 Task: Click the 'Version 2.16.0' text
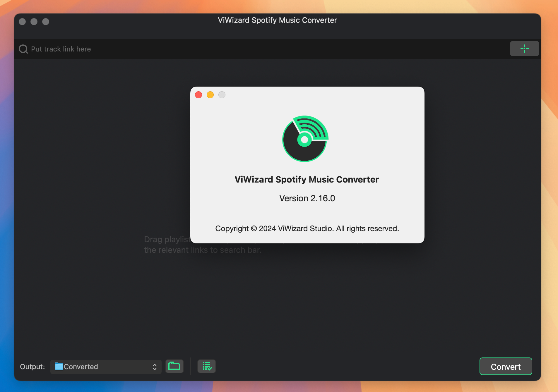point(307,198)
